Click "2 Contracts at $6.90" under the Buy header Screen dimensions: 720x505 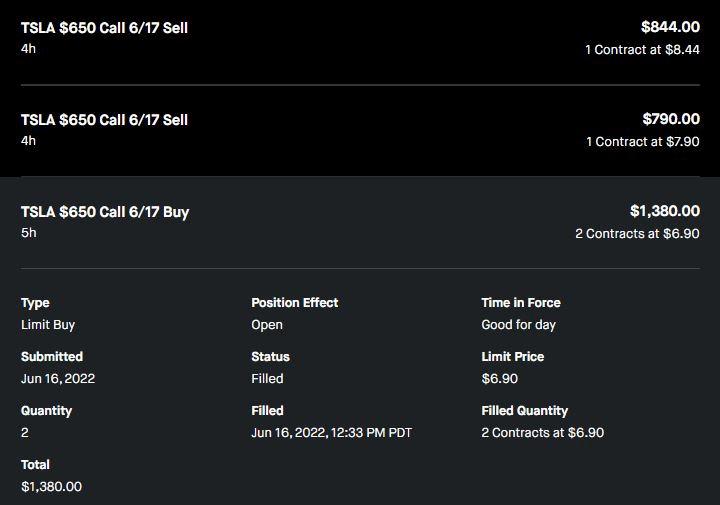(637, 234)
